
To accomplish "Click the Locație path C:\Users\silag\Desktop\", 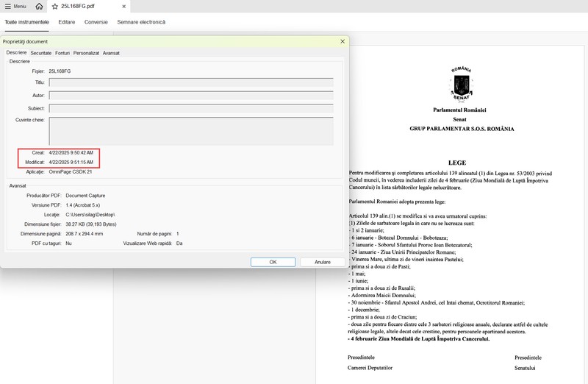I will [x=90, y=215].
